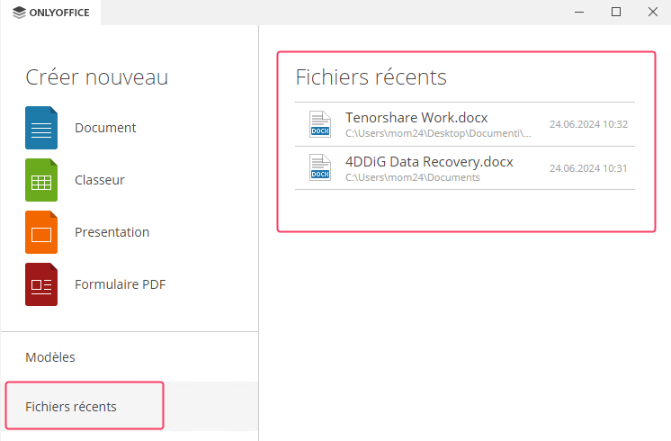The image size is (671, 441).
Task: Click the DOCX icon beside 4DDiG Data Recovery
Action: click(x=320, y=168)
